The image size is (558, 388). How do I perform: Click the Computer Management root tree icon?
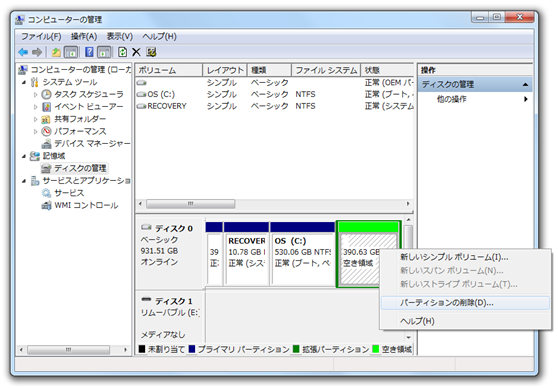point(23,69)
